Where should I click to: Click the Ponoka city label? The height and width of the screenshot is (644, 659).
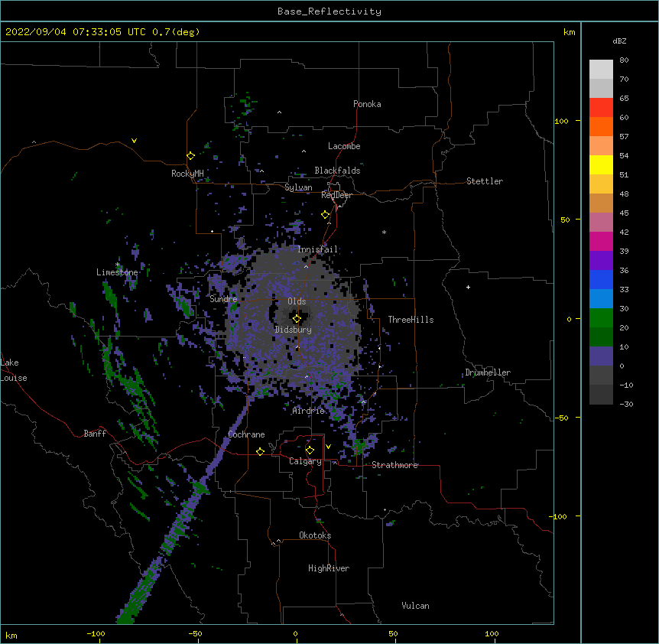click(367, 104)
